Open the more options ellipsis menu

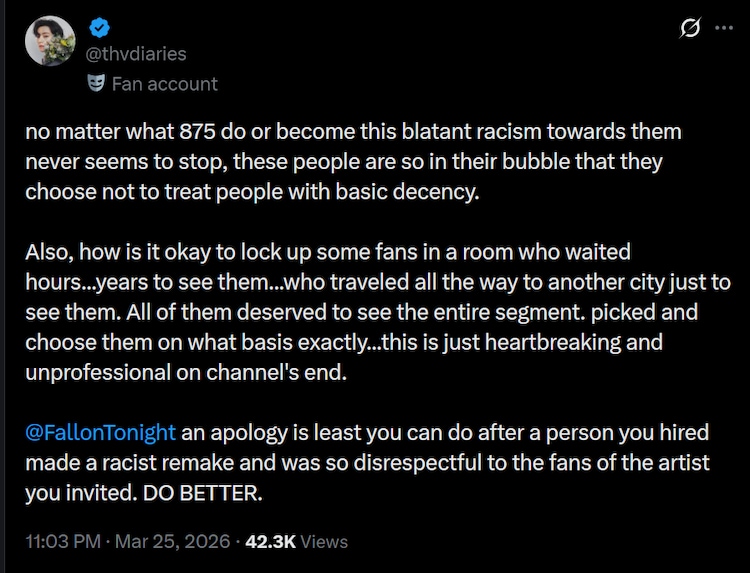[x=723, y=29]
